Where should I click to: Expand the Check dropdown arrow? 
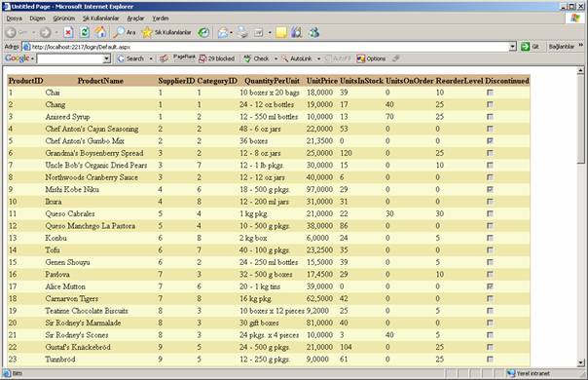[x=276, y=59]
